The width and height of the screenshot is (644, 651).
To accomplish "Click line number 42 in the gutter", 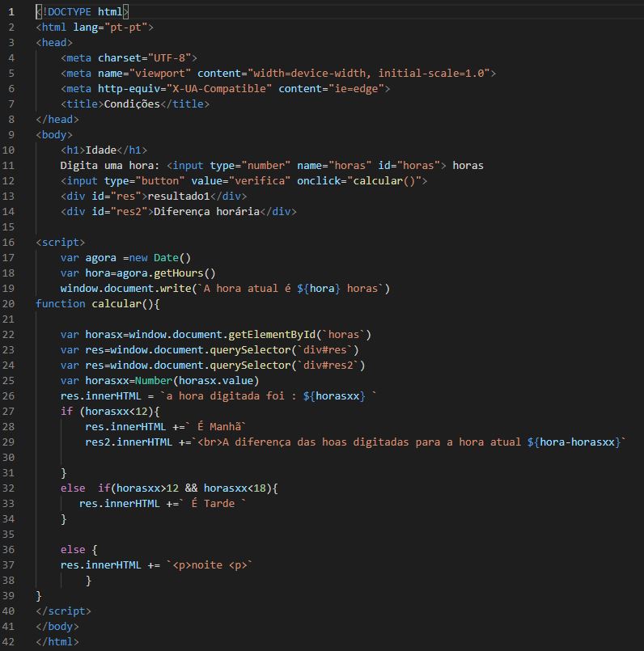I will point(8,642).
